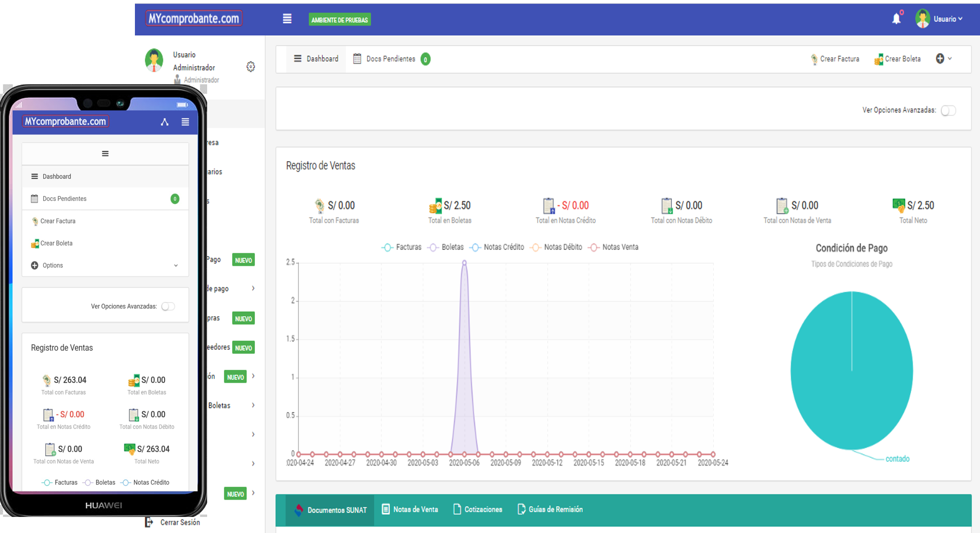The height and width of the screenshot is (533, 980).
Task: Click the MYcomprobante.com logo on the phone
Action: click(65, 121)
